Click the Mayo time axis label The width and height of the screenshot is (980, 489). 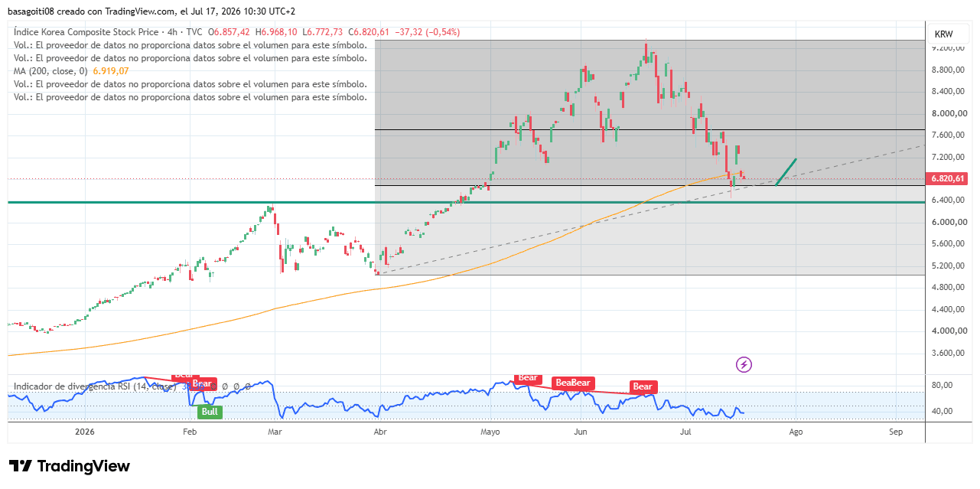point(490,432)
